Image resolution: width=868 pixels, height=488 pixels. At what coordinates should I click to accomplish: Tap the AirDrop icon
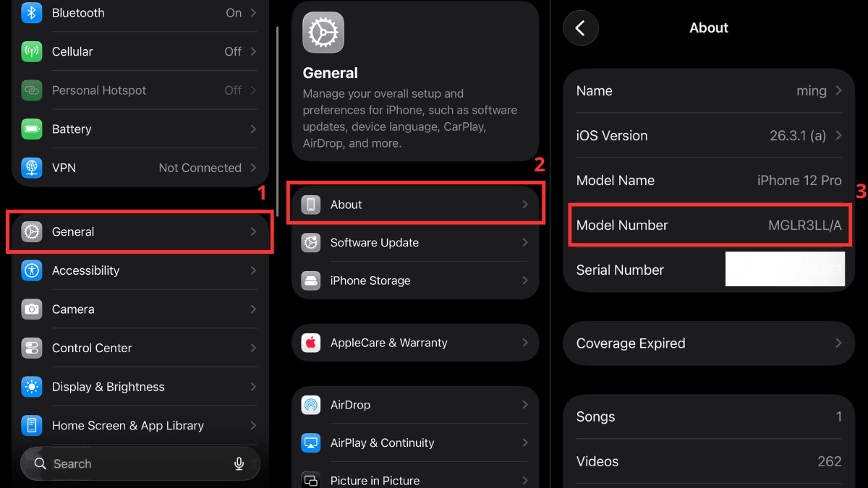click(x=311, y=405)
